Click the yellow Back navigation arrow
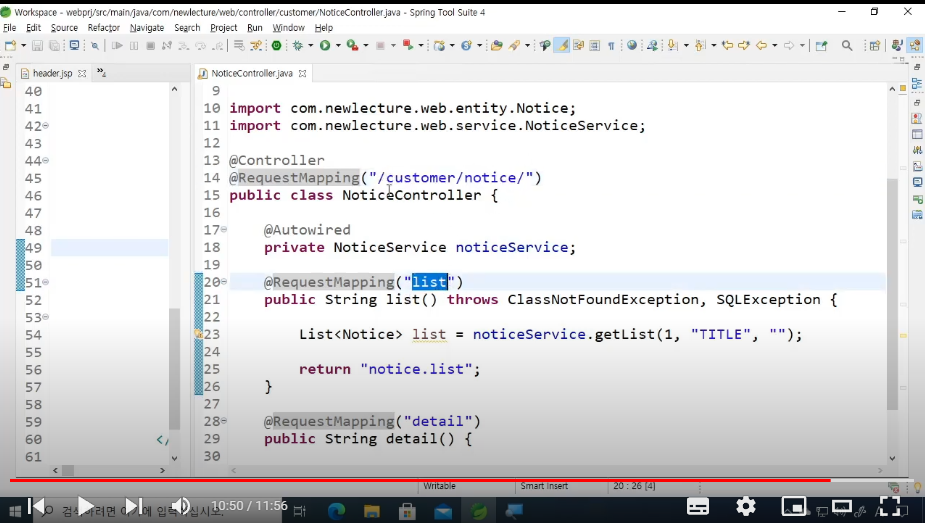 (x=762, y=45)
